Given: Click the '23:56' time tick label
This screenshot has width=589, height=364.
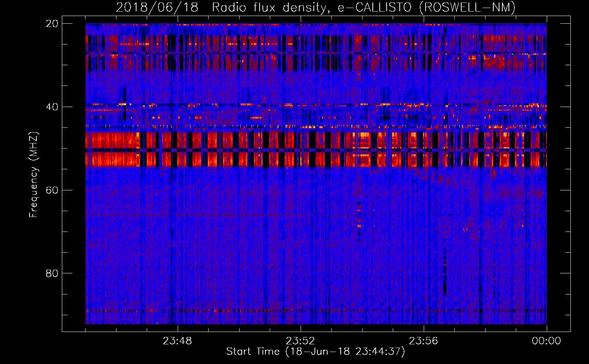Looking at the screenshot, I should (423, 341).
